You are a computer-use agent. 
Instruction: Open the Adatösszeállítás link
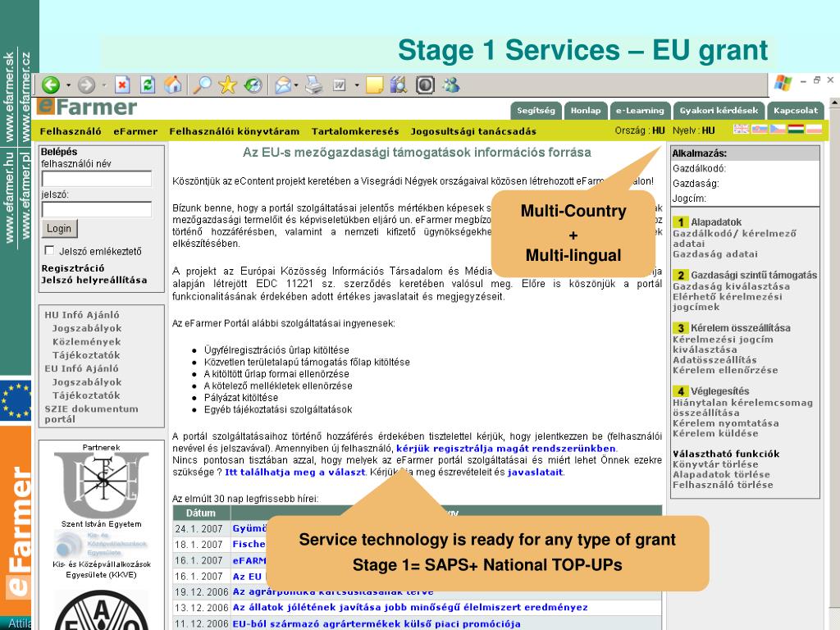tap(714, 360)
